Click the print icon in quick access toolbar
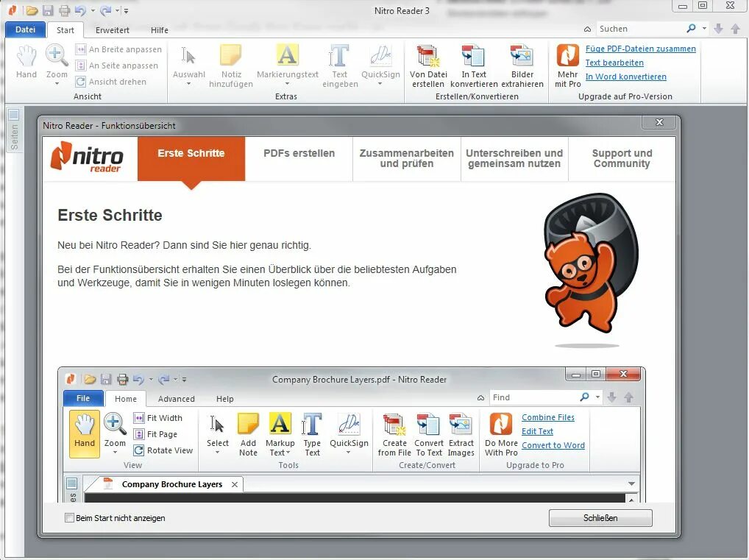Screen dimensions: 749x560 click(64, 10)
